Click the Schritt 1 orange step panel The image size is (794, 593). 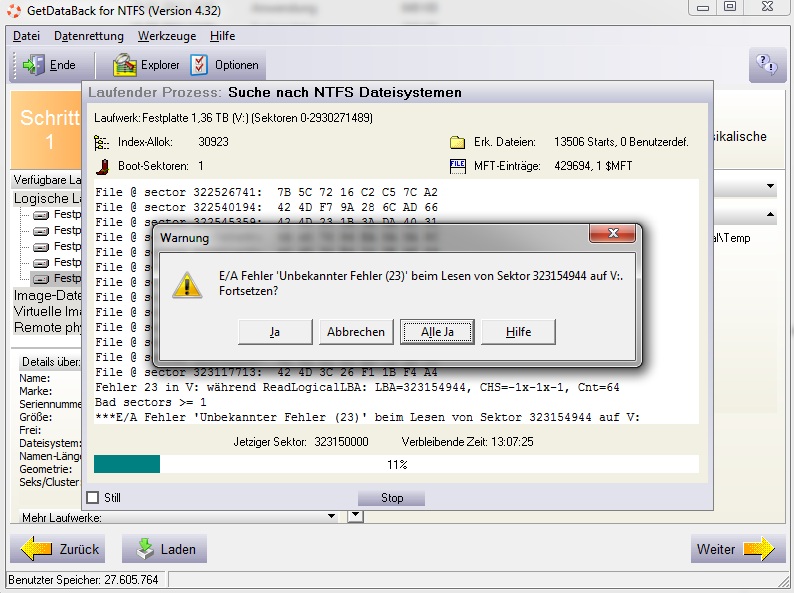pyautogui.click(x=47, y=130)
